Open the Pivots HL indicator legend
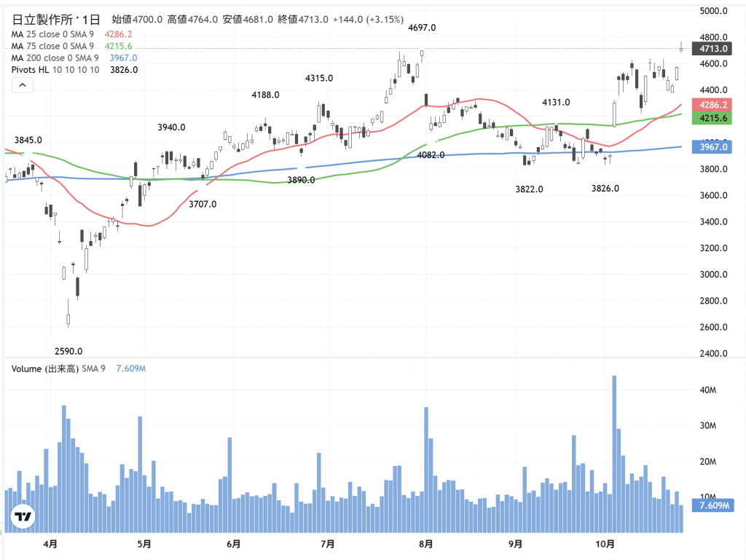The image size is (746, 560). [55, 70]
